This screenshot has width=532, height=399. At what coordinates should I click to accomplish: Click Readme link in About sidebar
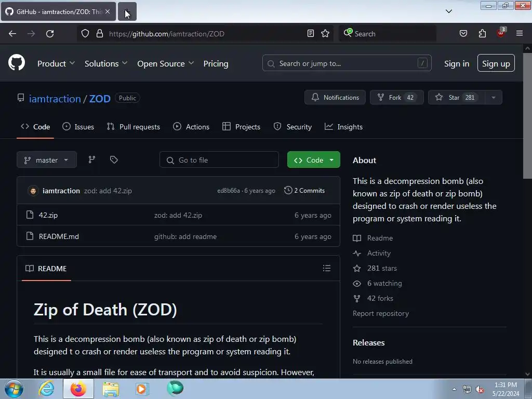point(373,238)
